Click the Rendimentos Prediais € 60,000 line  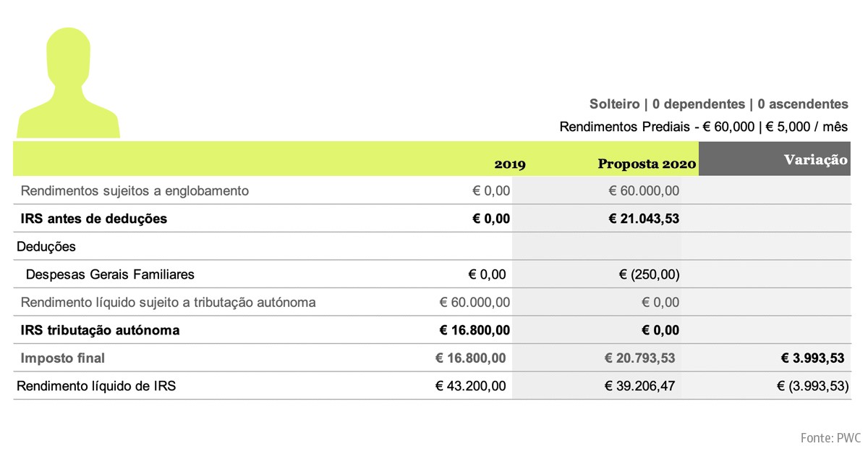703,127
